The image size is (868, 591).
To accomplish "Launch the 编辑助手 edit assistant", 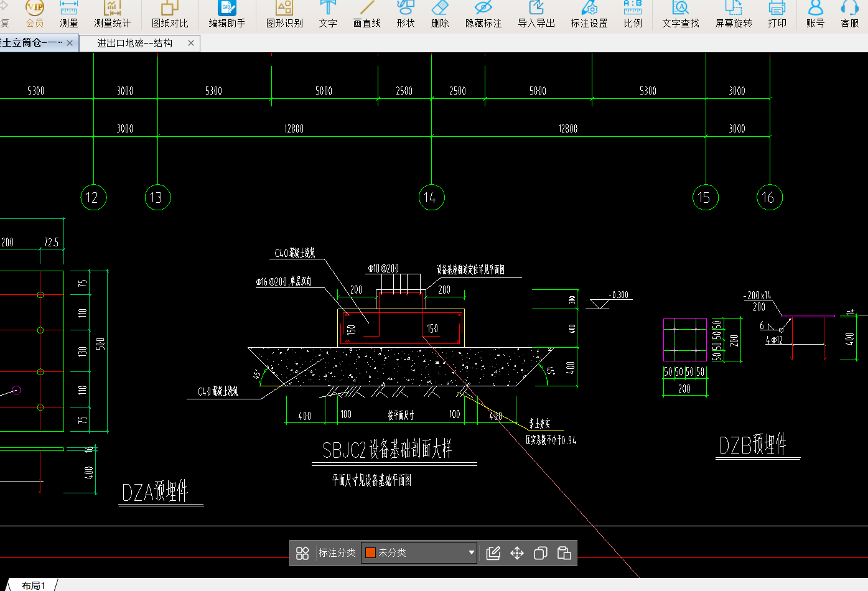I will [227, 14].
